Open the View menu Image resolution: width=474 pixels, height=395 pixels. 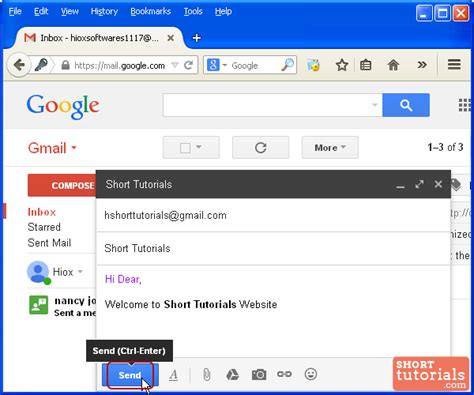(x=70, y=11)
